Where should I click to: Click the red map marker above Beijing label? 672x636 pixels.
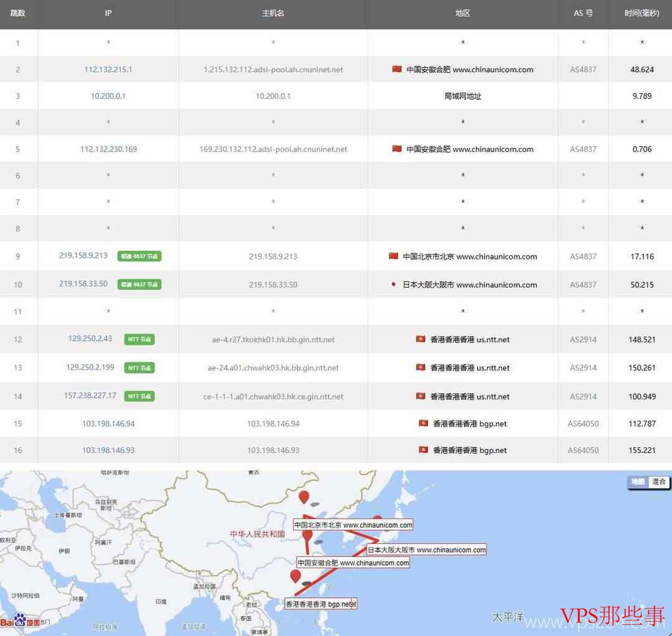pos(304,497)
